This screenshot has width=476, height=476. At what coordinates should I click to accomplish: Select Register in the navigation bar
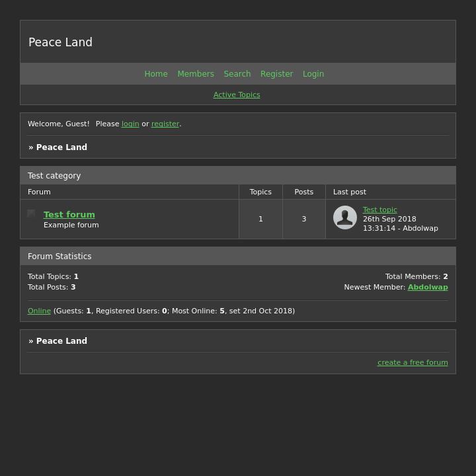[x=276, y=74]
